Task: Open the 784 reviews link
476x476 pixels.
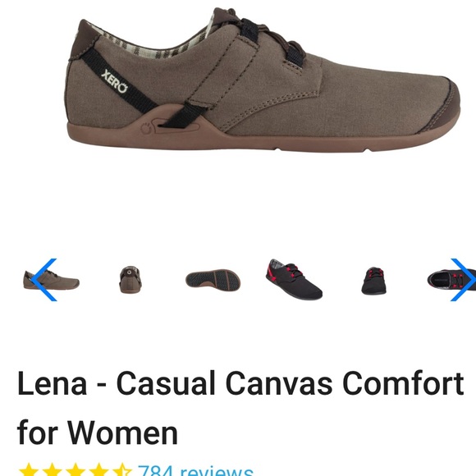Action: point(195,470)
